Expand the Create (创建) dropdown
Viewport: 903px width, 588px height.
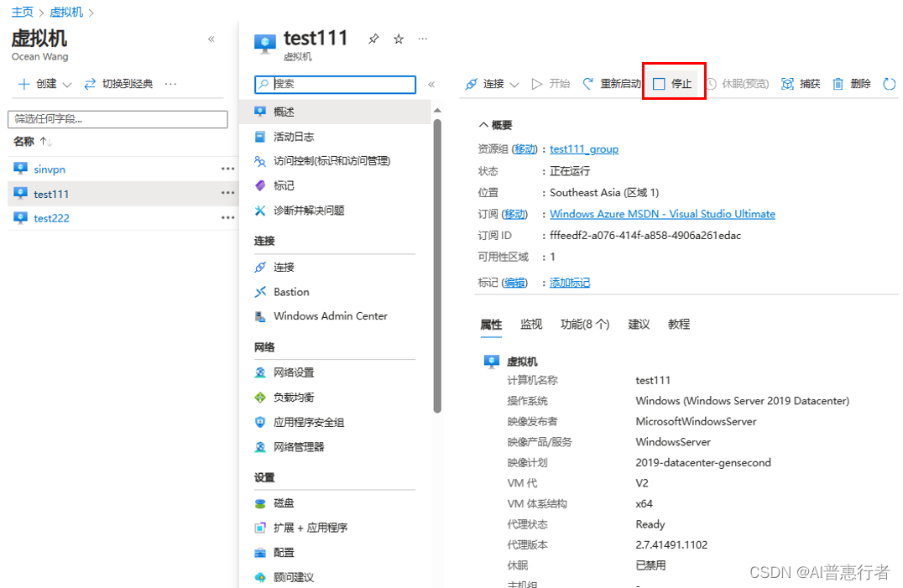click(x=67, y=84)
